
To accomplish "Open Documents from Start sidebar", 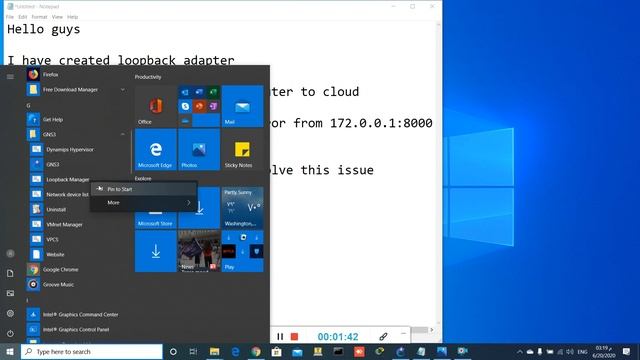I will (x=10, y=273).
